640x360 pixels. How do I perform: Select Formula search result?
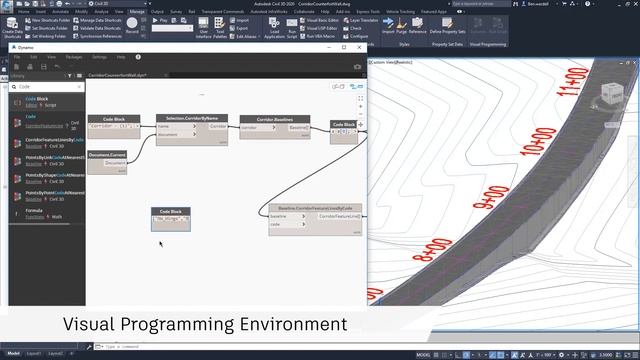pos(47,213)
